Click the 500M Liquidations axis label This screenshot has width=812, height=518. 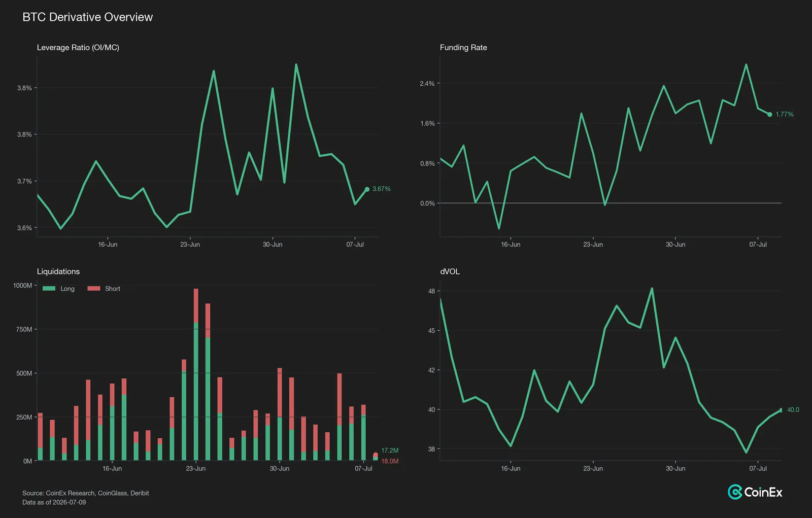(x=24, y=373)
